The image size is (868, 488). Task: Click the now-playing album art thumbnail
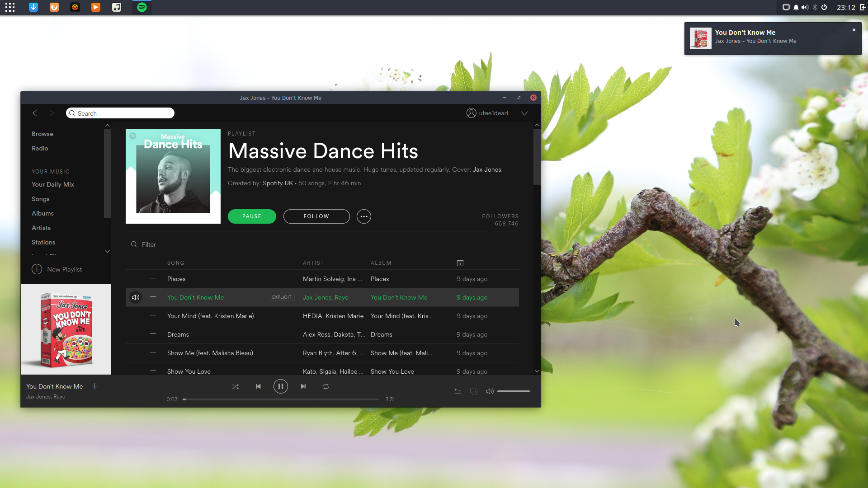tap(66, 329)
